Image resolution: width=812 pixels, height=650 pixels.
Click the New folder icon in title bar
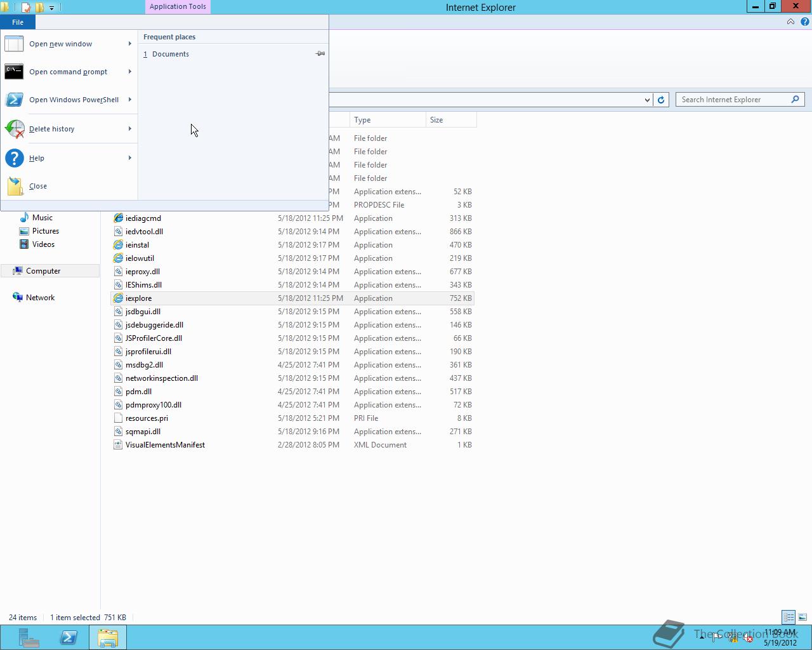[39, 8]
